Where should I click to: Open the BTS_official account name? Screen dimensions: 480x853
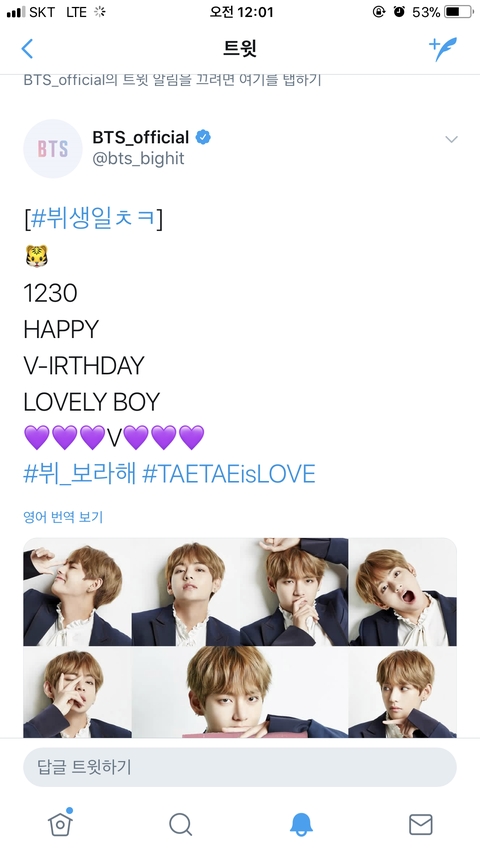click(140, 137)
